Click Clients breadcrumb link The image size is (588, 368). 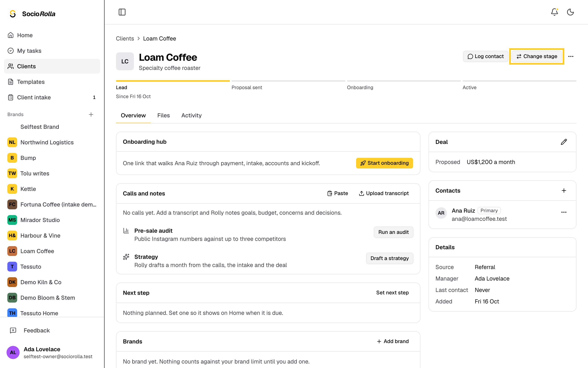(125, 38)
